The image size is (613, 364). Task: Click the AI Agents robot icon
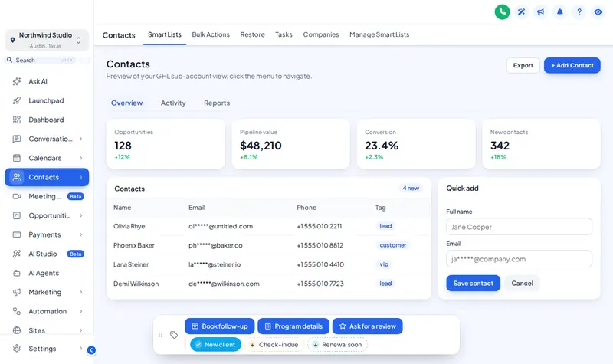(16, 273)
